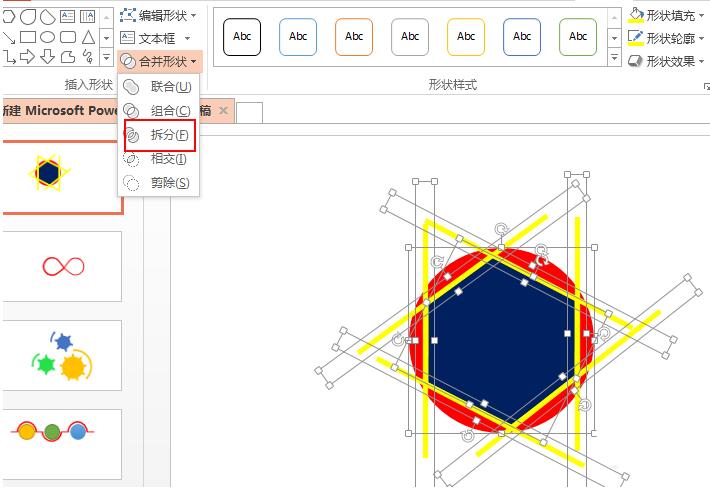The height and width of the screenshot is (499, 710).
Task: Apply orange outline Abc shape style
Action: (354, 37)
